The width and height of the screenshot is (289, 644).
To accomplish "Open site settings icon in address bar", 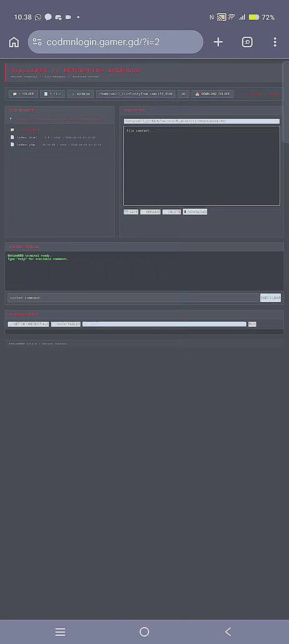I will 37,42.
